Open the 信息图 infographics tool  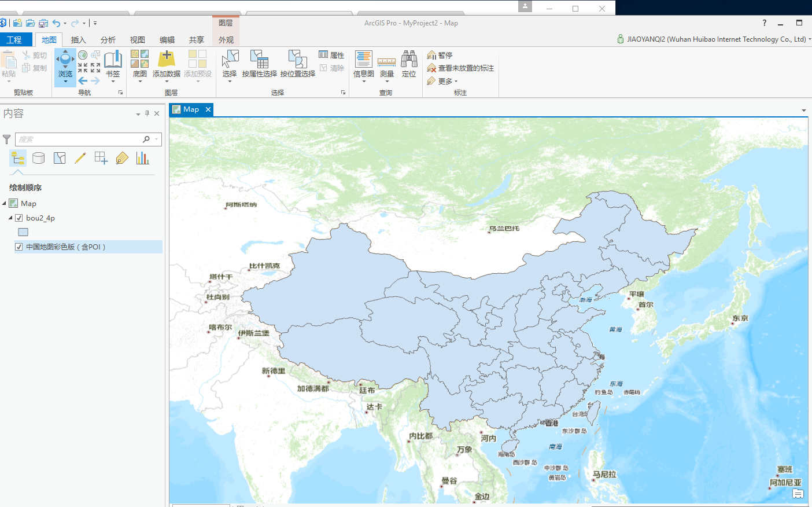pyautogui.click(x=364, y=65)
